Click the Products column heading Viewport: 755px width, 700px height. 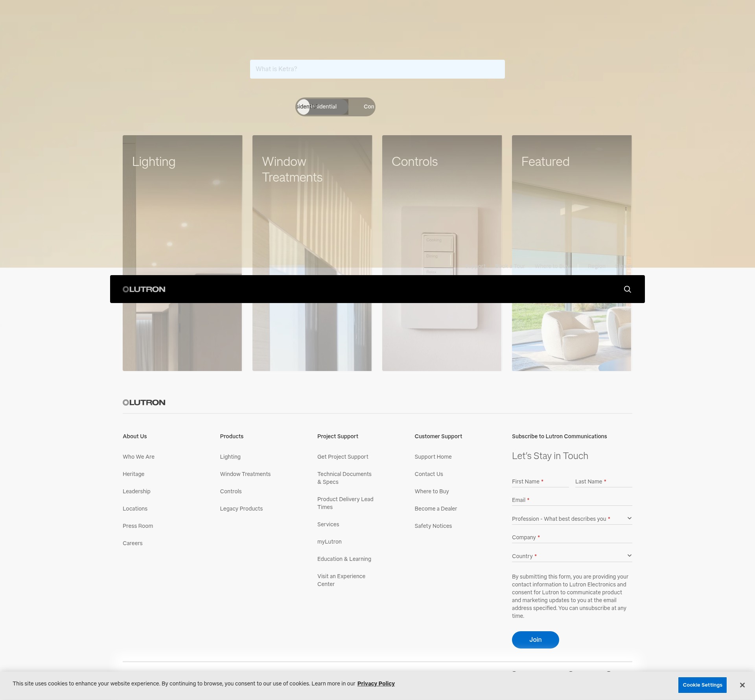click(x=232, y=436)
